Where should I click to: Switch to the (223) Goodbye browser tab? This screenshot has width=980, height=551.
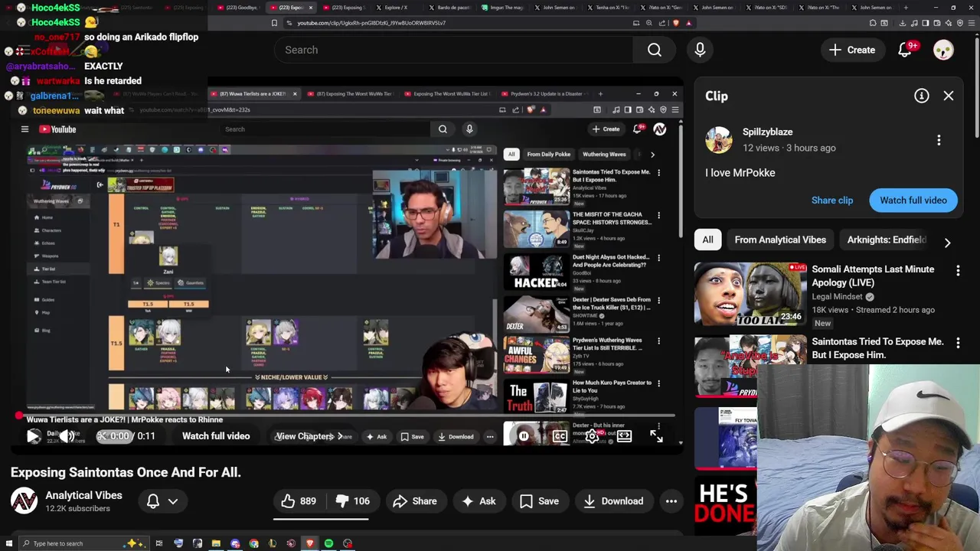point(237,8)
